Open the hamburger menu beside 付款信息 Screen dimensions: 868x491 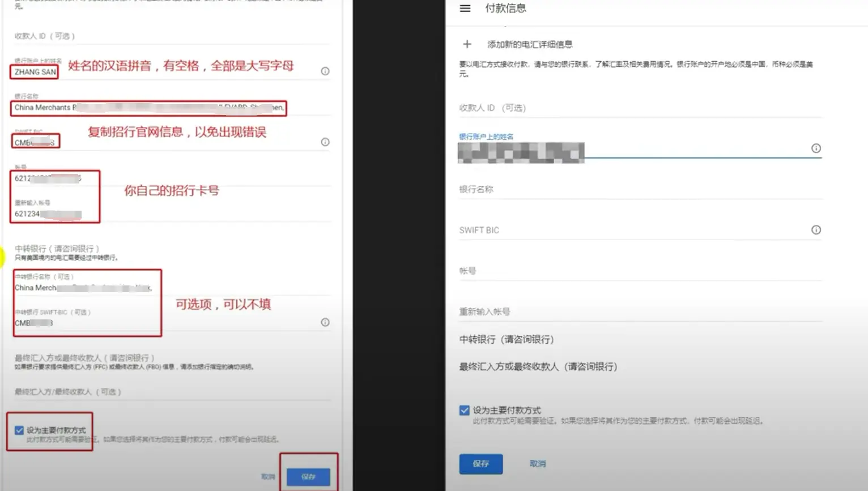tap(465, 8)
